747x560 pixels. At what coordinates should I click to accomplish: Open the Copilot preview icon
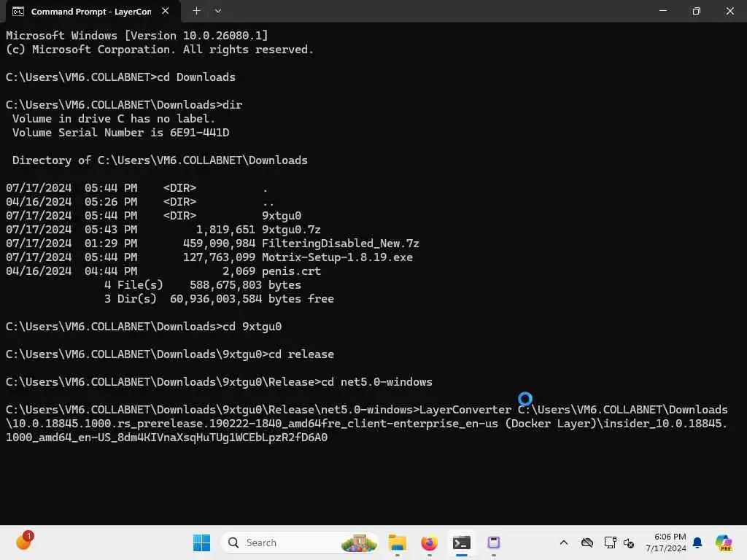(724, 542)
